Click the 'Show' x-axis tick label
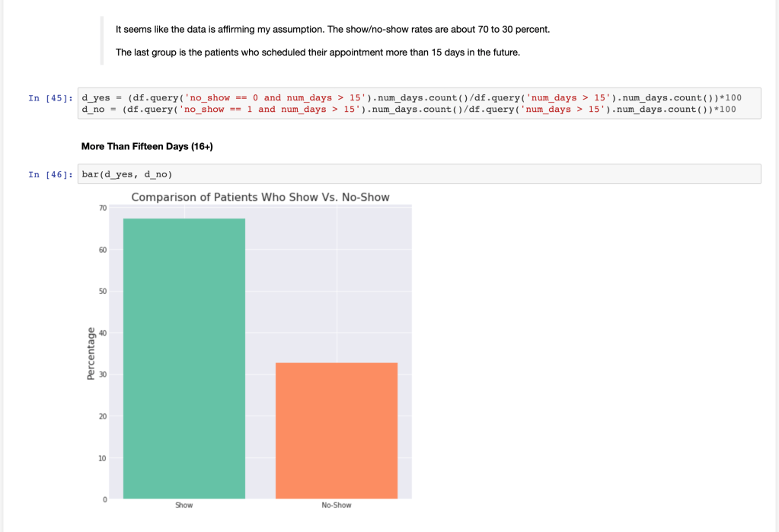This screenshot has height=532, width=779. tap(184, 505)
